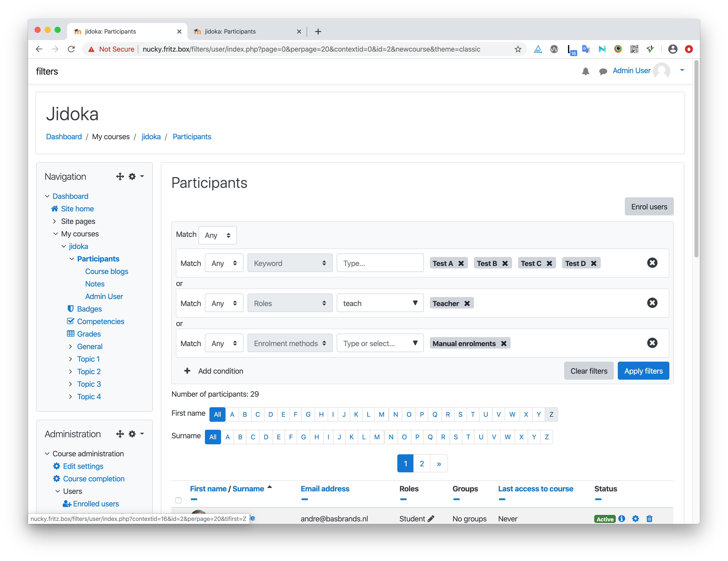Switch to the second jidoka Participants tab
This screenshot has width=728, height=561.
pos(247,31)
